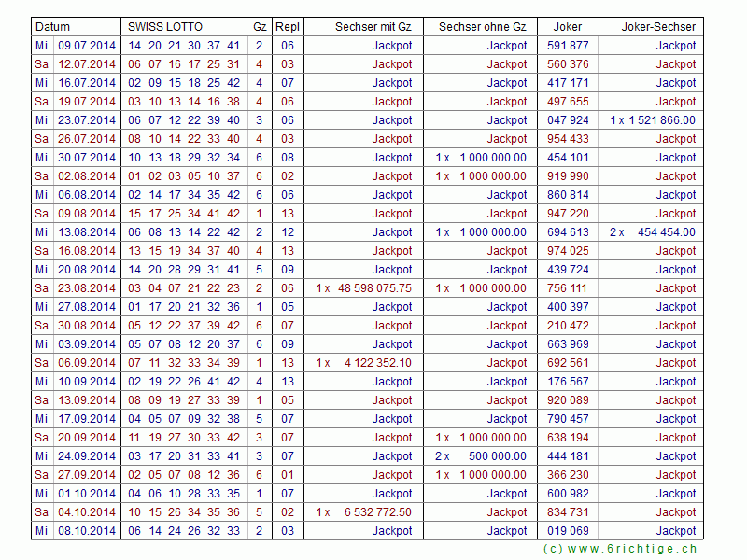Screen dimensions: 747x560
Task: Select the Joker-Sechser column header
Action: (658, 27)
